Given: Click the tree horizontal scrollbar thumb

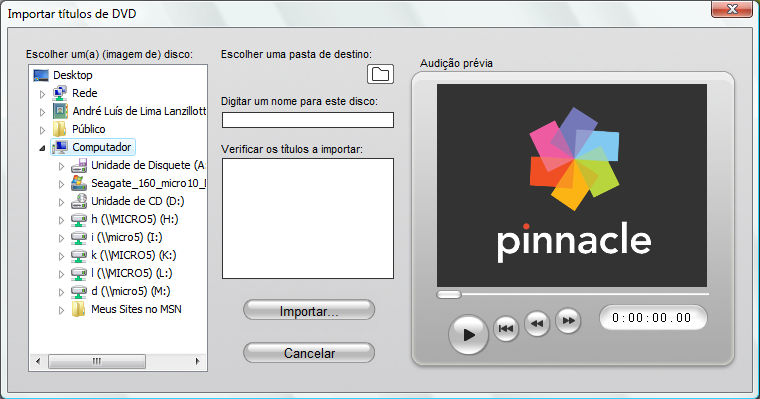Looking at the screenshot, I should pyautogui.click(x=97, y=361).
